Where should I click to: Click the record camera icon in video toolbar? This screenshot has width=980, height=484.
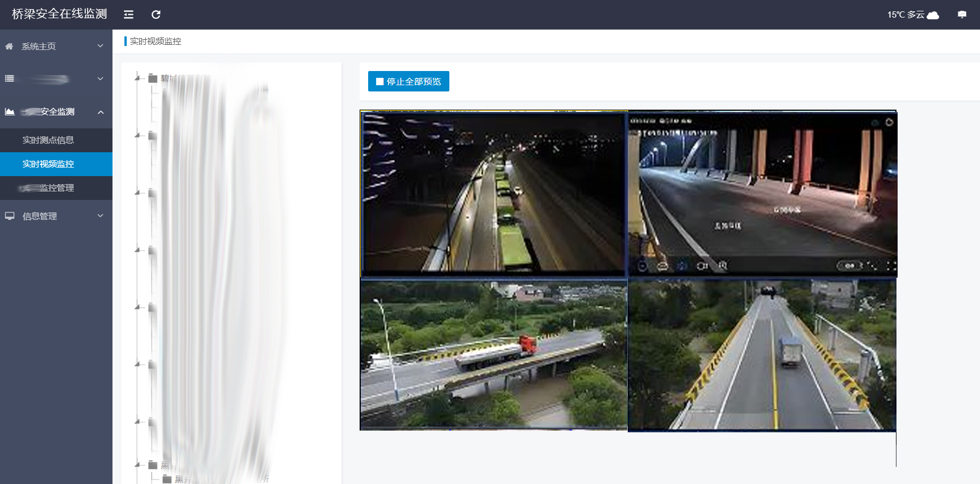(x=702, y=266)
